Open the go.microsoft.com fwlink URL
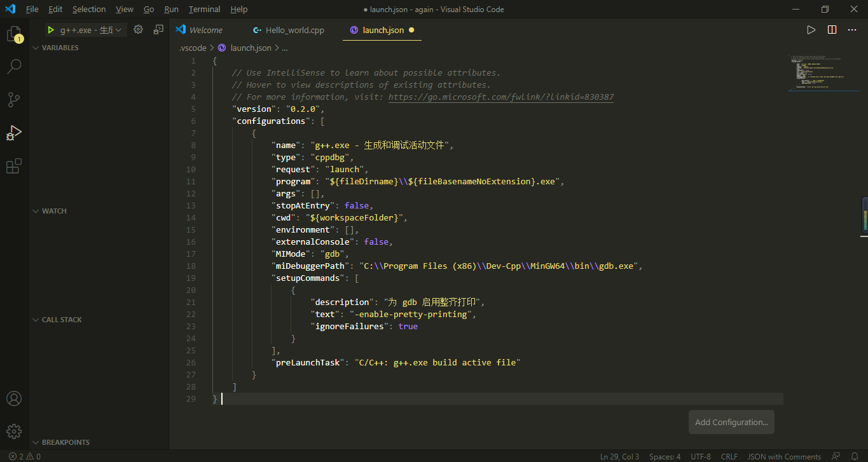 coord(501,97)
